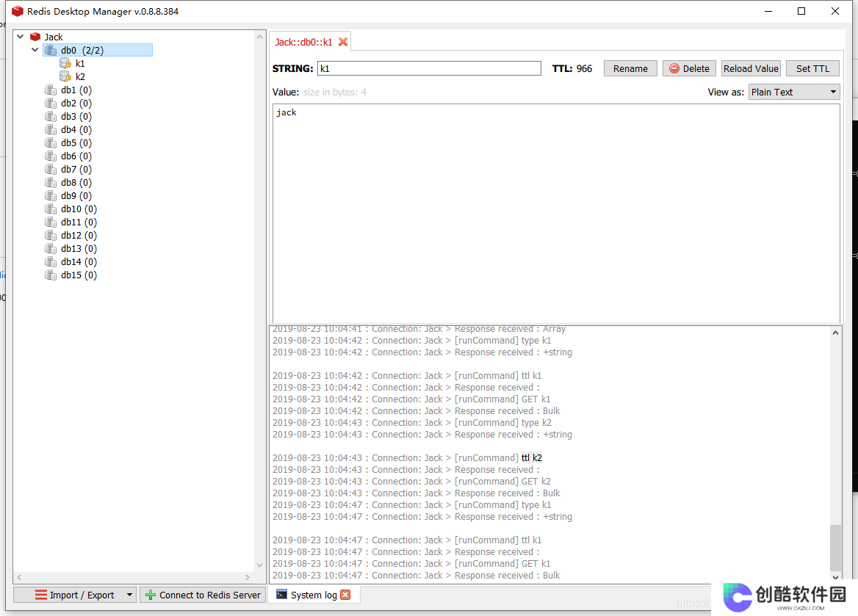Click the db5 database icon
858x616 pixels.
[51, 142]
